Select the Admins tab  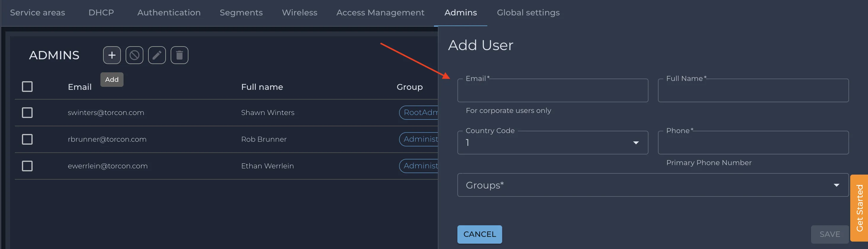point(461,12)
